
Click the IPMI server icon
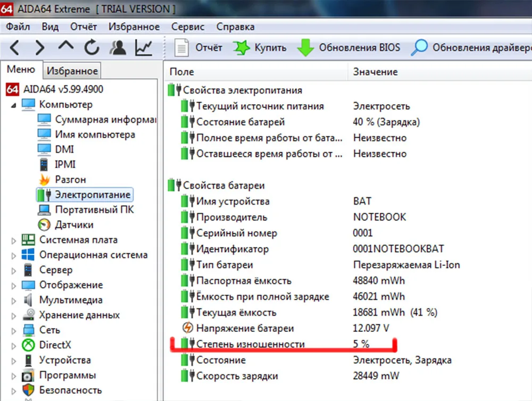tap(44, 164)
